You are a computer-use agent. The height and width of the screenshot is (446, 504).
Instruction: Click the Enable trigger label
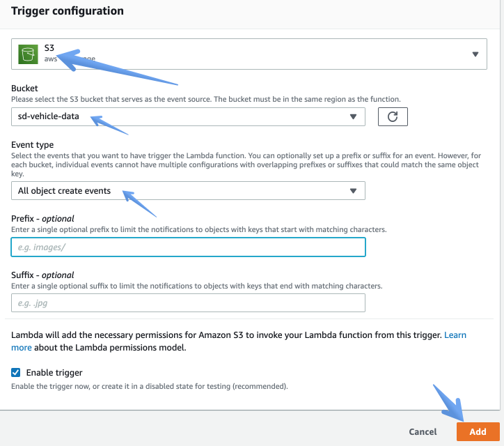pyautogui.click(x=54, y=373)
